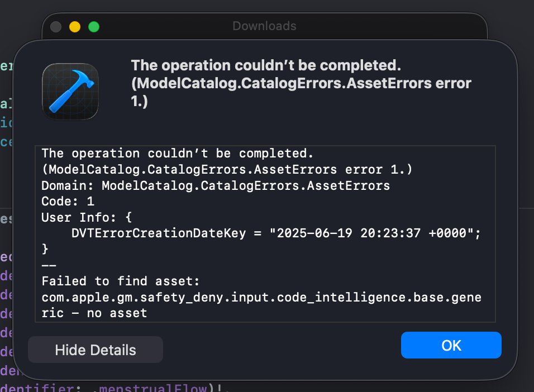Click the Downloads window title
The height and width of the screenshot is (392, 534).
[264, 26]
